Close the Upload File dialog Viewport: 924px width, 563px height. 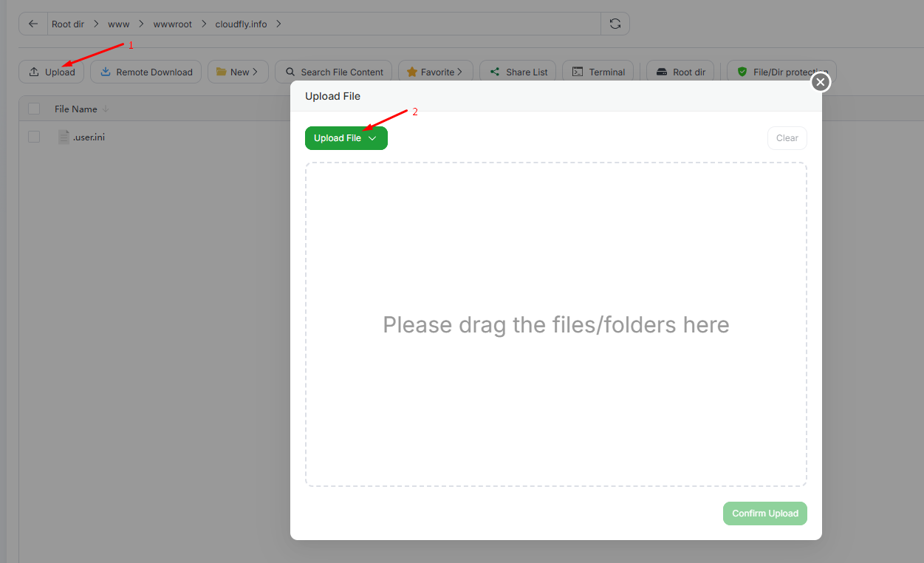coord(820,82)
